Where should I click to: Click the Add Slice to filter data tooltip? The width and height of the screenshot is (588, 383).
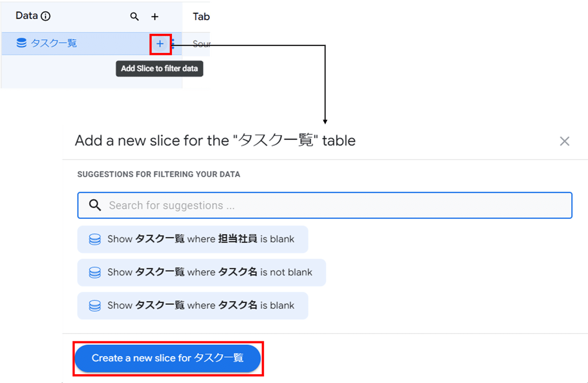(159, 69)
